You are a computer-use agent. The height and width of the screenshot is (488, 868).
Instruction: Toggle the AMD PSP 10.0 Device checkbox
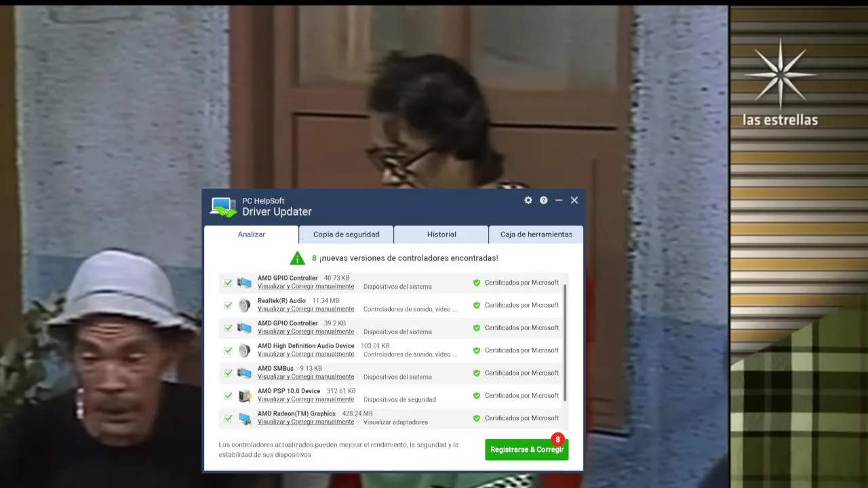[228, 396]
